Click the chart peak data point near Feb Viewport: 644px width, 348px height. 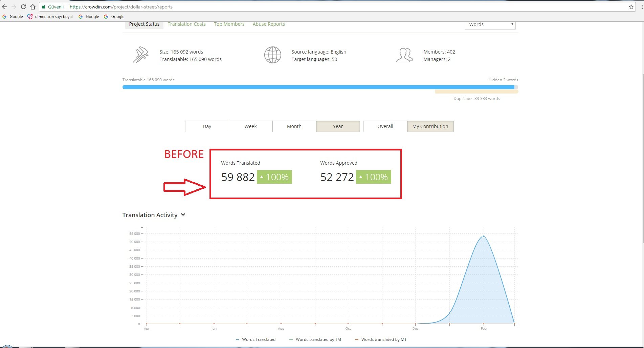pyautogui.click(x=484, y=236)
